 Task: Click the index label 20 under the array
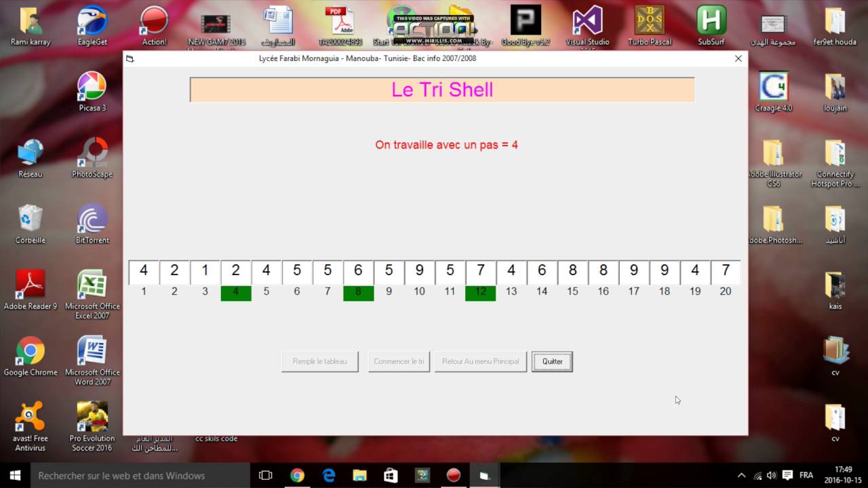726,291
